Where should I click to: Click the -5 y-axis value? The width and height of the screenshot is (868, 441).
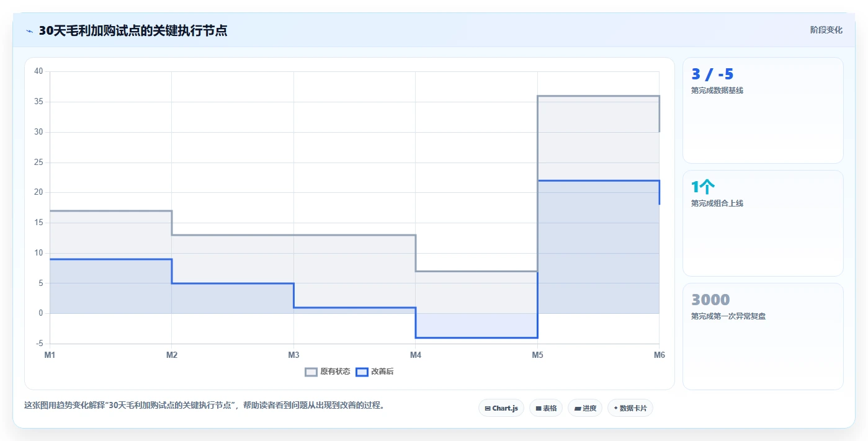(x=38, y=344)
